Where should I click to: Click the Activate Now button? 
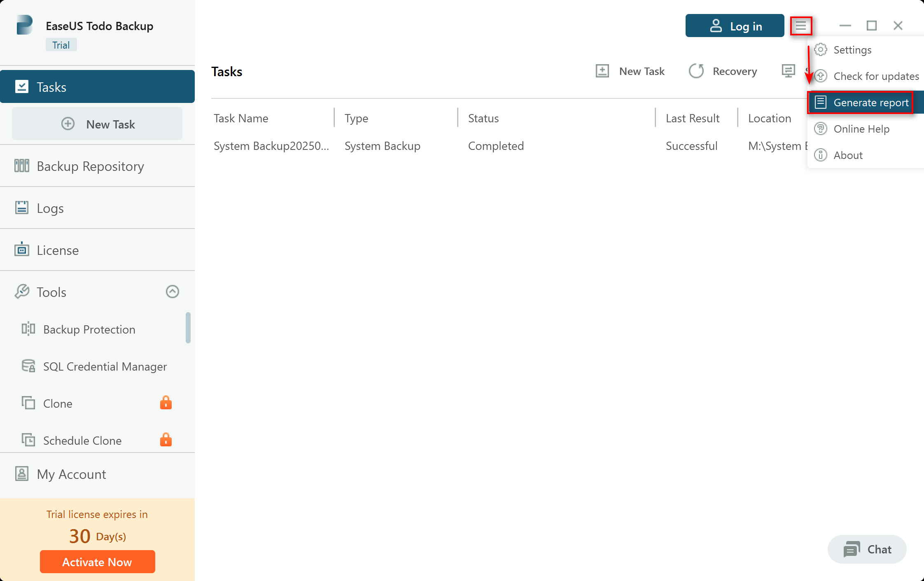point(97,562)
